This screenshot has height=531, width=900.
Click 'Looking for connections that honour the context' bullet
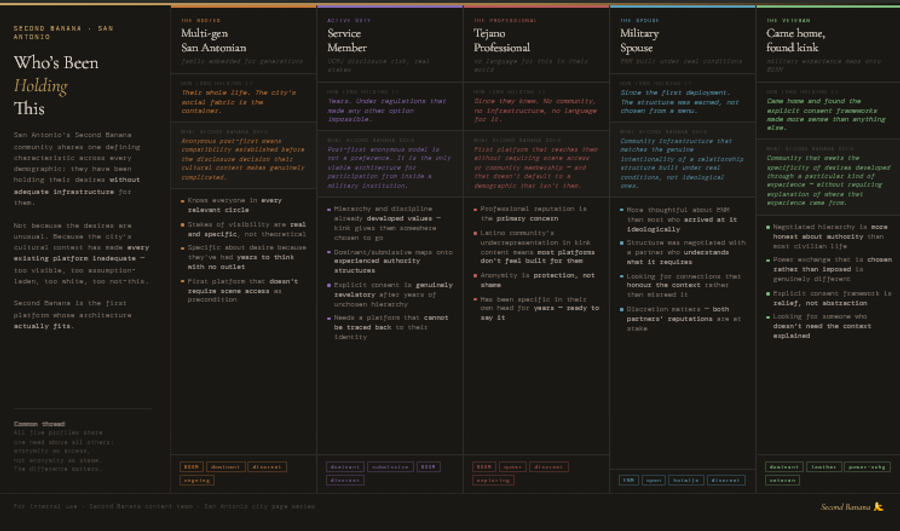[x=680, y=285]
